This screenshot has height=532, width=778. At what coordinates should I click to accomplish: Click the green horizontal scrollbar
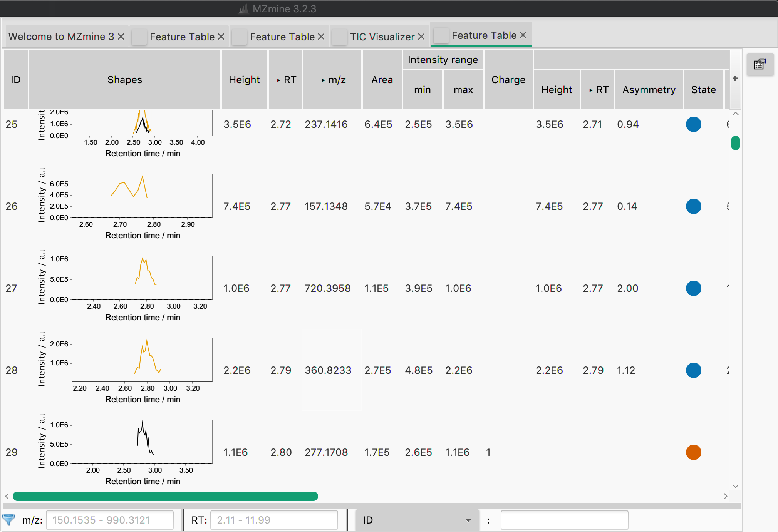[x=165, y=496]
